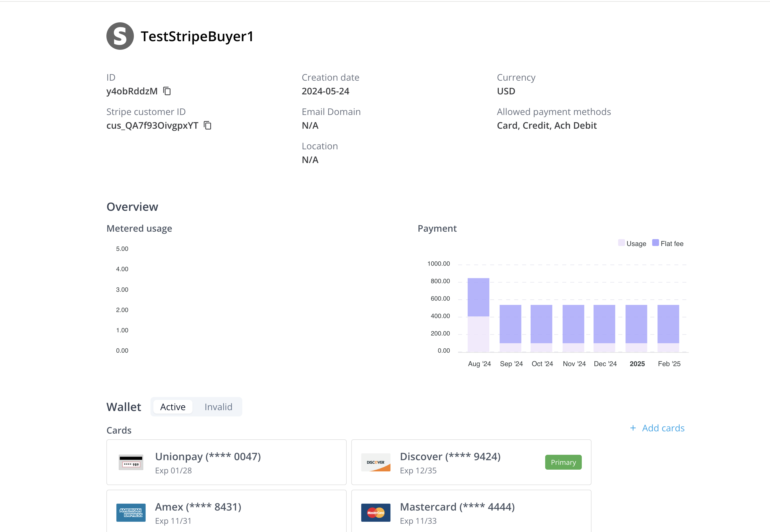Click the Unionpay card icon
Viewport: 770px width, 532px height.
point(131,462)
